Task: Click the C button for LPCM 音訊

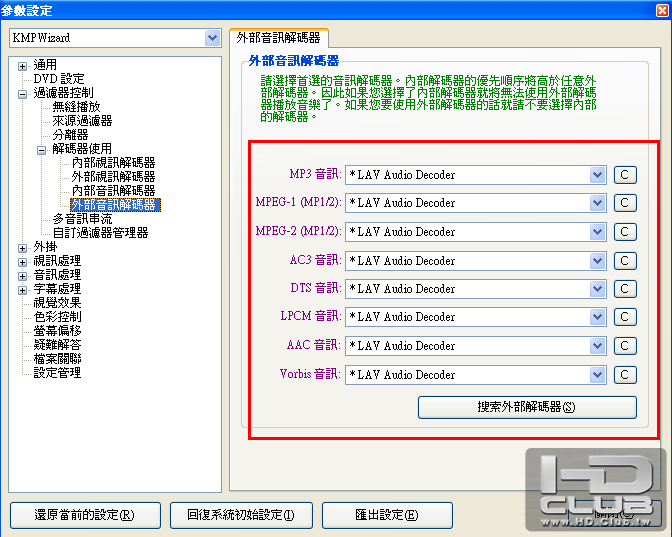Action: 625,317
